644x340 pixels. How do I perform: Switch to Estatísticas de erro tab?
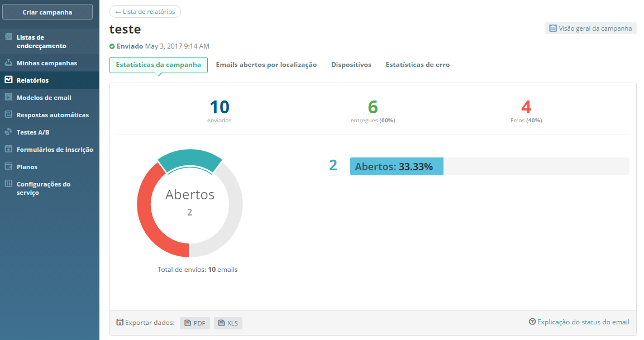point(418,65)
